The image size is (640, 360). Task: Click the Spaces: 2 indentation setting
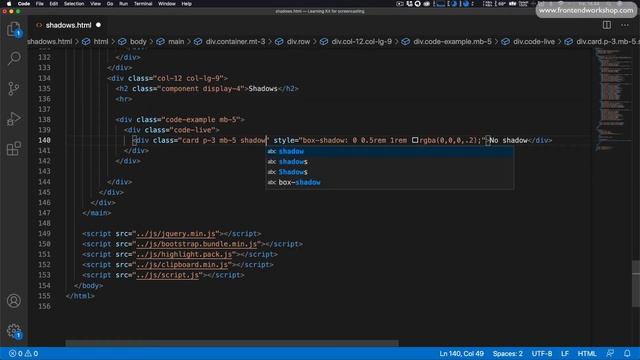(x=507, y=353)
